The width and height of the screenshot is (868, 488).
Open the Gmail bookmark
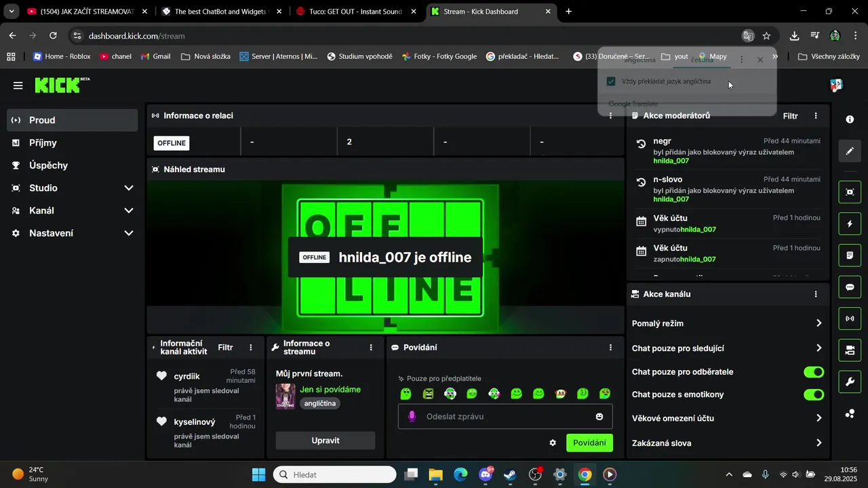pos(155,57)
